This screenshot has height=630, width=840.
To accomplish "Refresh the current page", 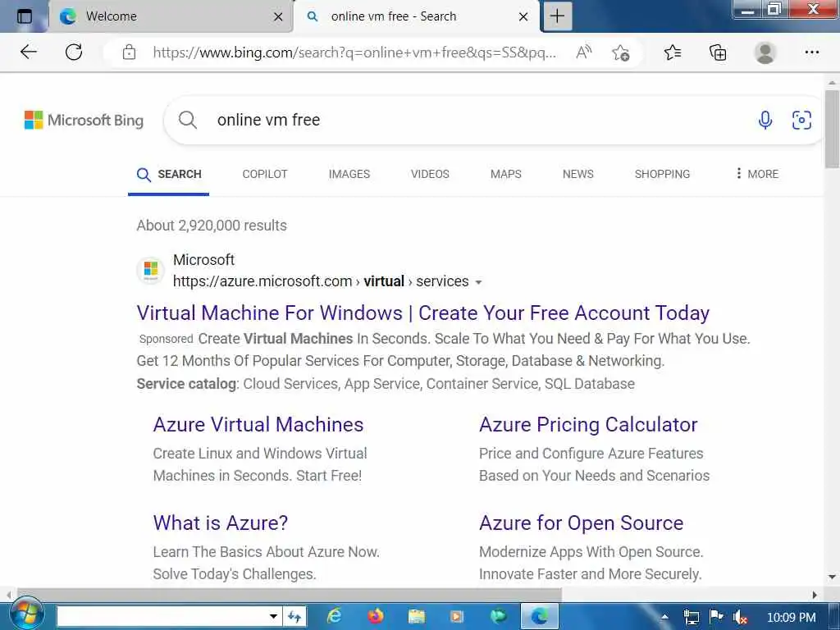I will (73, 52).
